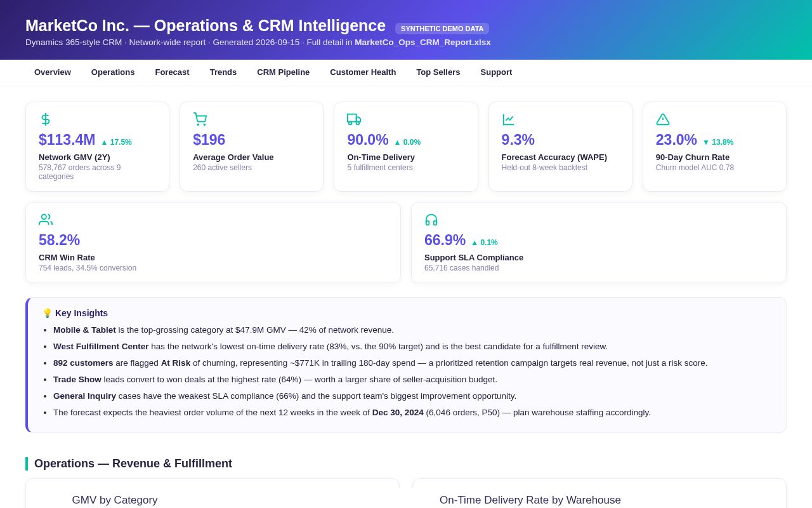The image size is (812, 508).
Task: Select the 66.9% Support SLA value
Action: click(x=445, y=240)
